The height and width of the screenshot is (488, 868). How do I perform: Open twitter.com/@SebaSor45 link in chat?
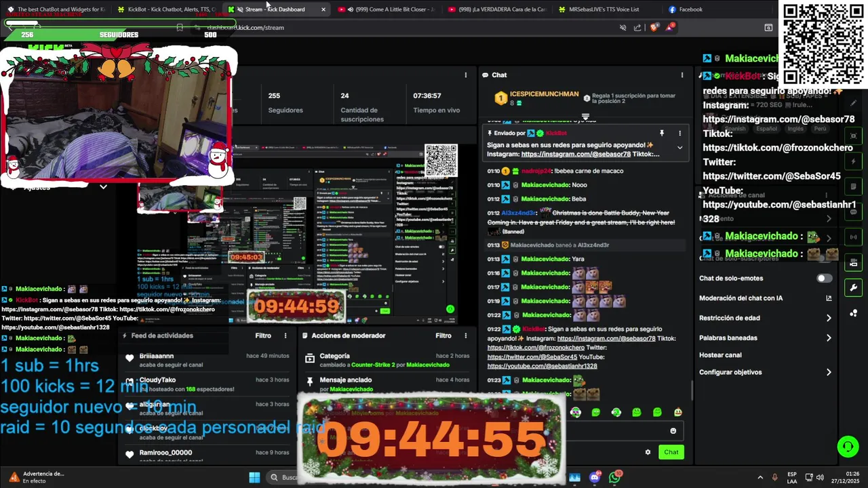pyautogui.click(x=532, y=357)
